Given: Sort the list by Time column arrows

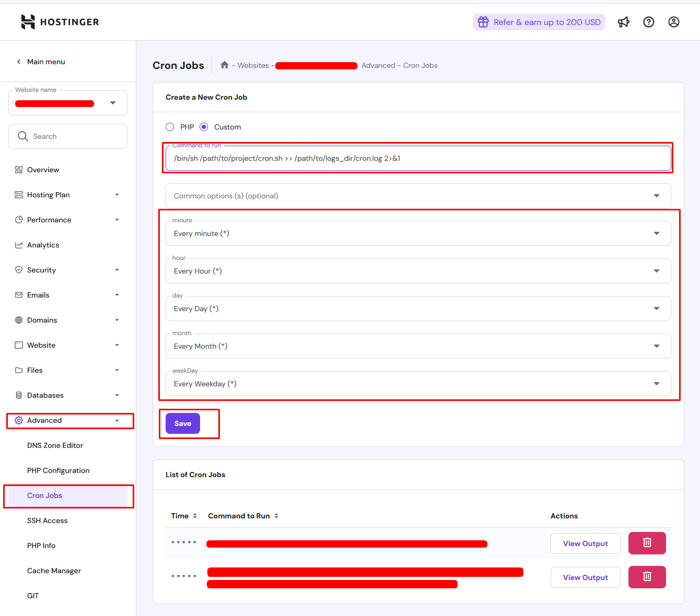Looking at the screenshot, I should coord(195,516).
